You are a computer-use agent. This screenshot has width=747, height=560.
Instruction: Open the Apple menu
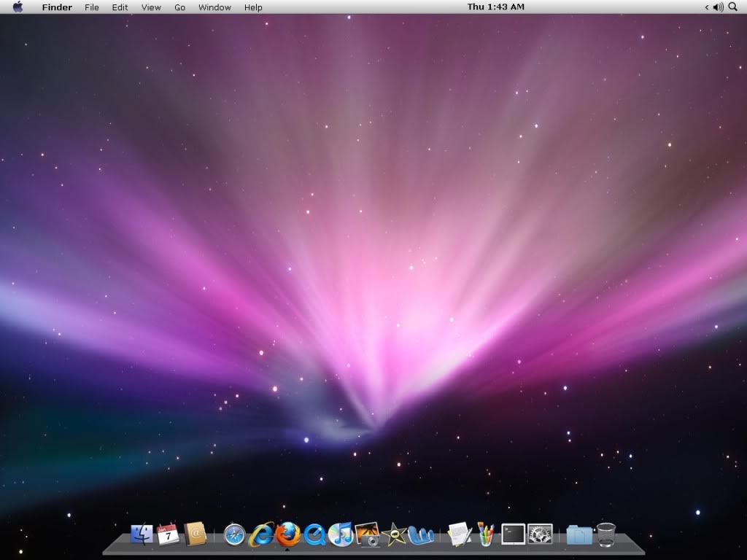pyautogui.click(x=18, y=7)
